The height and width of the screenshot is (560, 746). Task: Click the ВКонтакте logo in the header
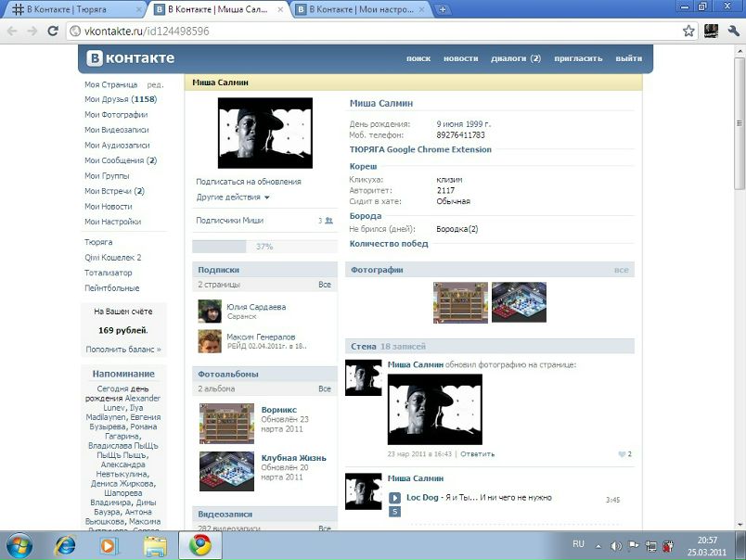pyautogui.click(x=131, y=58)
